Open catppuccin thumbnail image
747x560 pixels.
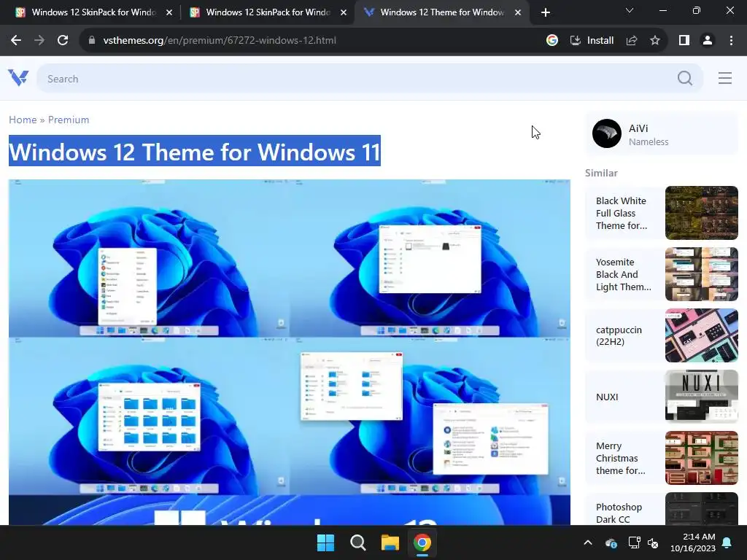coord(701,335)
